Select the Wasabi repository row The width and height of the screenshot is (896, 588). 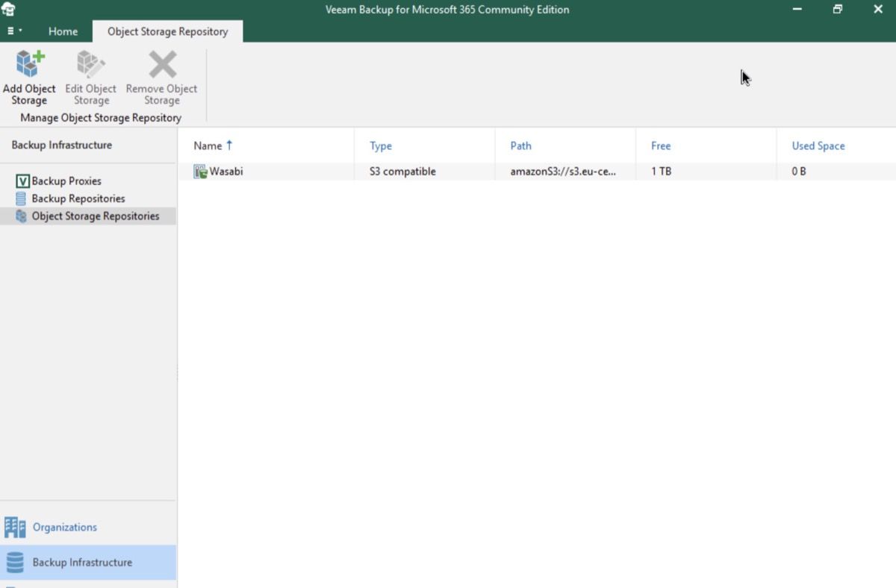(537, 172)
